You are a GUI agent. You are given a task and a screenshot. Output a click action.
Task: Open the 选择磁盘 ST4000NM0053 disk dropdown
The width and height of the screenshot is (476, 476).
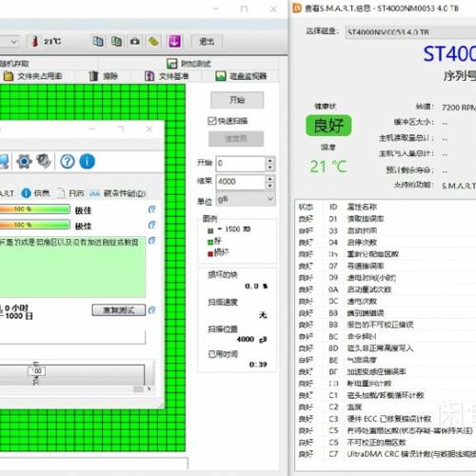pyautogui.click(x=410, y=32)
